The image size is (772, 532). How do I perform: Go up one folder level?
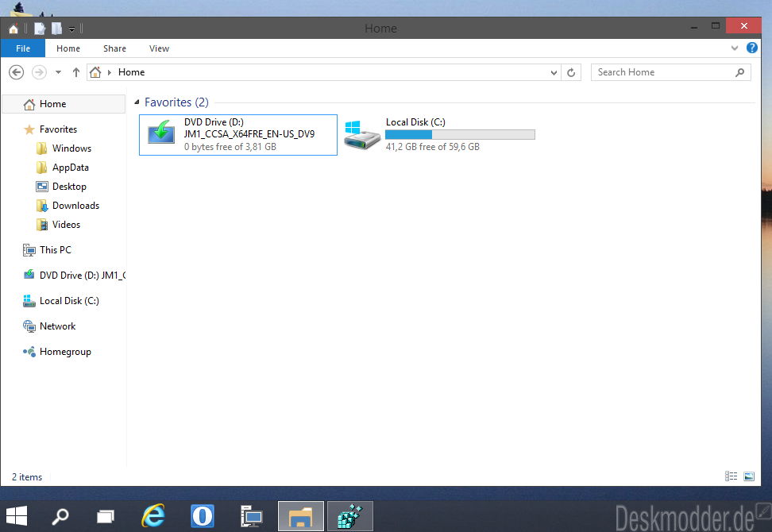76,72
